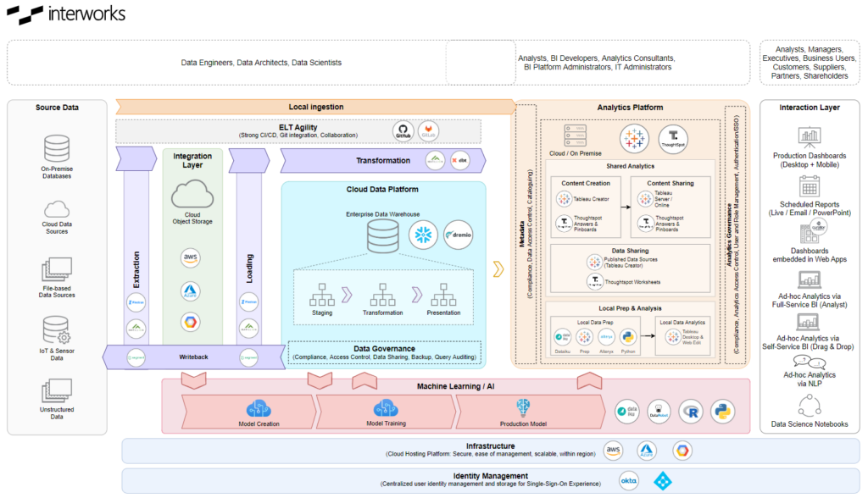
Task: Select the Okta icon in Identity Management
Action: pos(628,480)
